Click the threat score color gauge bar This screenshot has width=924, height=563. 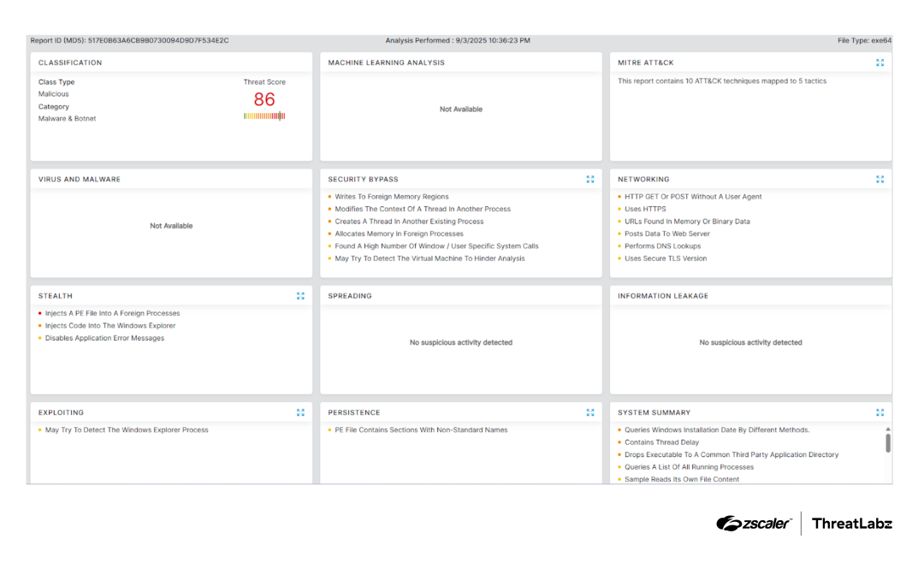(264, 116)
